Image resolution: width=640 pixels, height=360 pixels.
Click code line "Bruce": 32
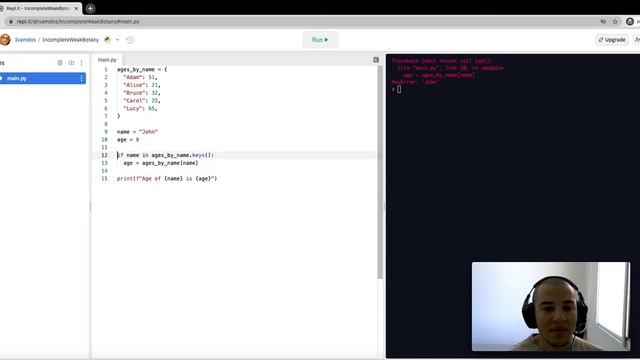coord(142,93)
